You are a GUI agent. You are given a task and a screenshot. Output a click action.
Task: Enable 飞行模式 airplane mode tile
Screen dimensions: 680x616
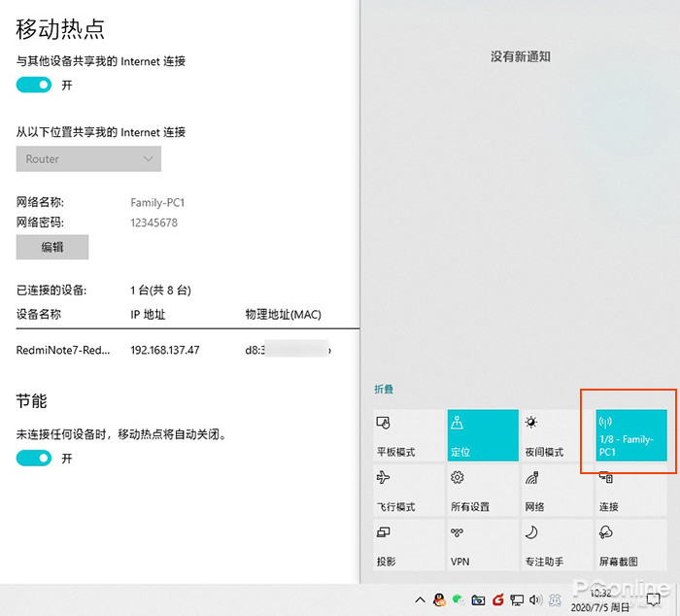(409, 491)
